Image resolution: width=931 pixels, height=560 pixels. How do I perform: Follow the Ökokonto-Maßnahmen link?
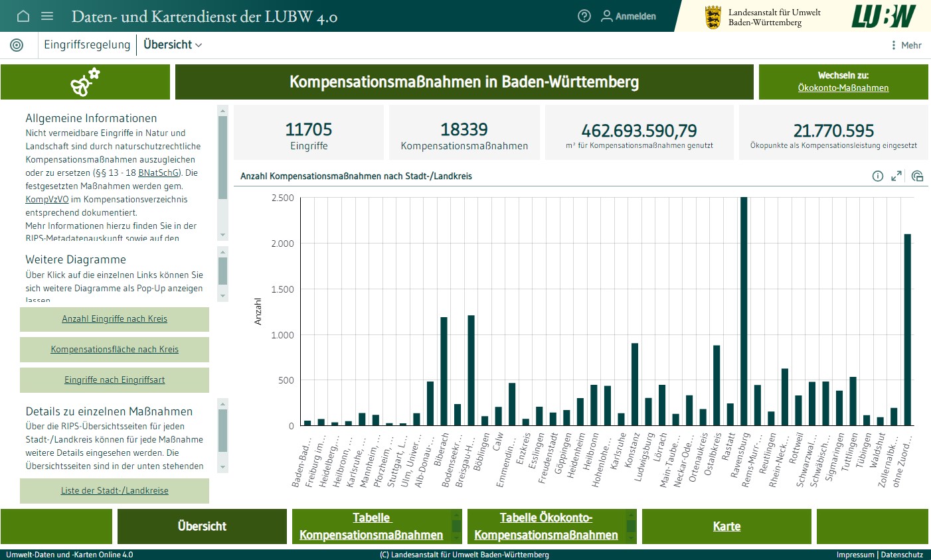coord(843,88)
